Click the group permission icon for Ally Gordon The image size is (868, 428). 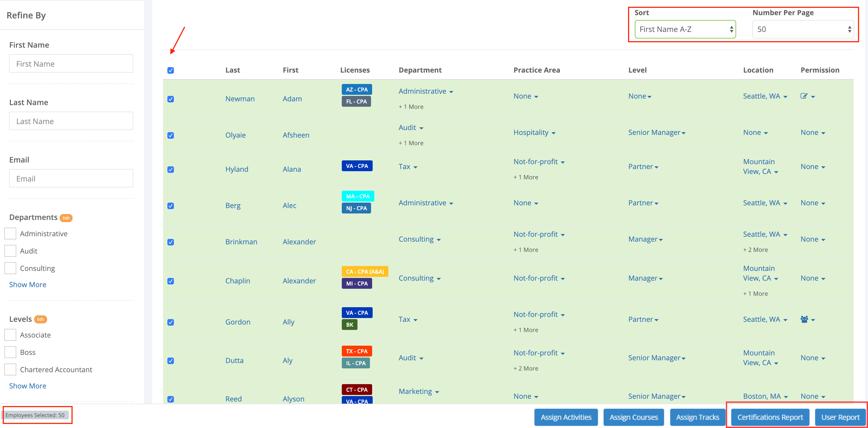point(804,319)
